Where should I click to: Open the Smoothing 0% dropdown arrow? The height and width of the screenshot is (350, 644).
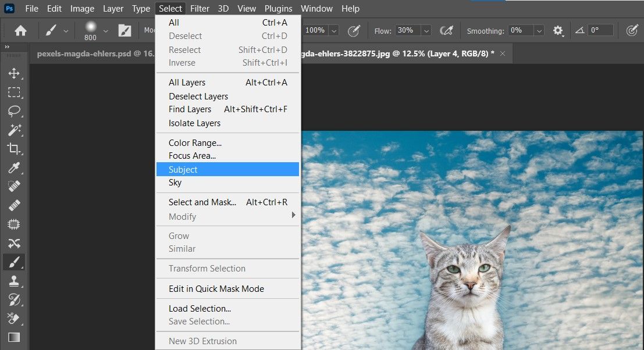[x=539, y=31]
